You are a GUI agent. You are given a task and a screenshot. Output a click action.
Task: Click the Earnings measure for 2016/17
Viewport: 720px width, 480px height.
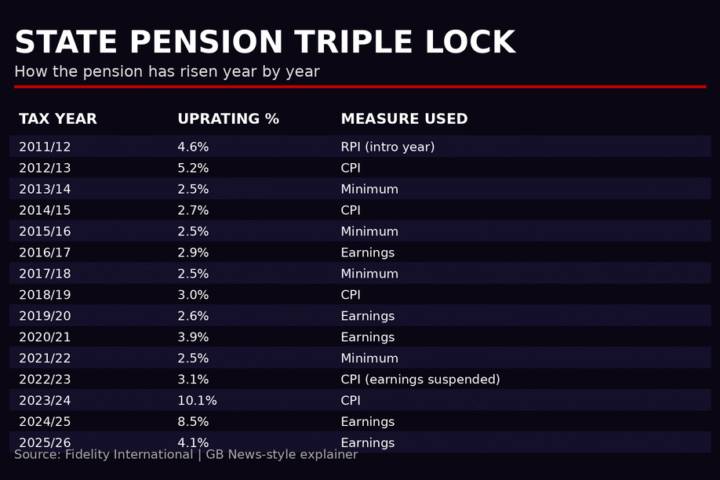tap(367, 253)
